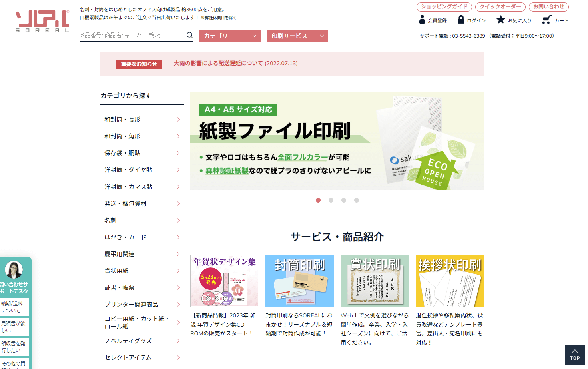Image resolution: width=588 pixels, height=369 pixels.
Task: Focus the product keyword search field
Action: (132, 35)
